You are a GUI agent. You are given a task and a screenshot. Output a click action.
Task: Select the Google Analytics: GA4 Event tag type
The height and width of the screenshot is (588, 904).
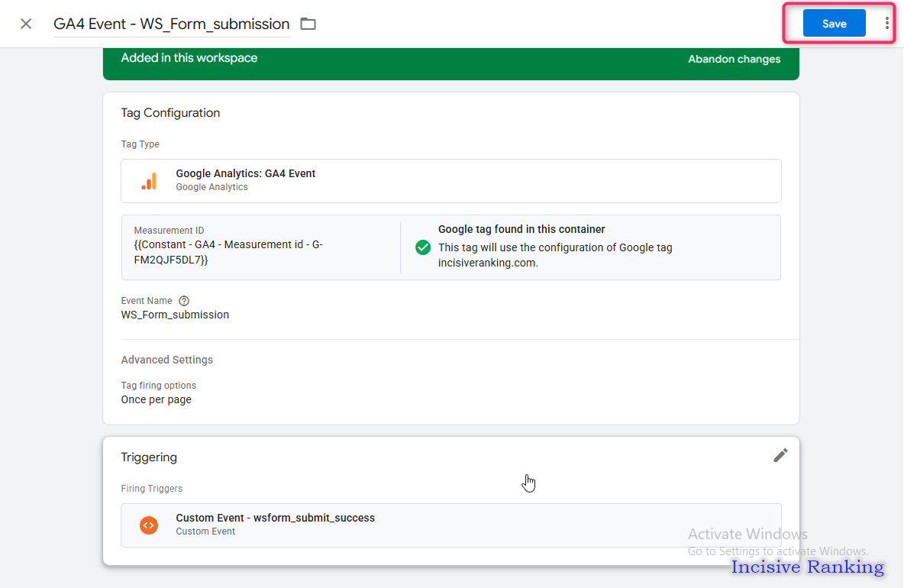450,181
